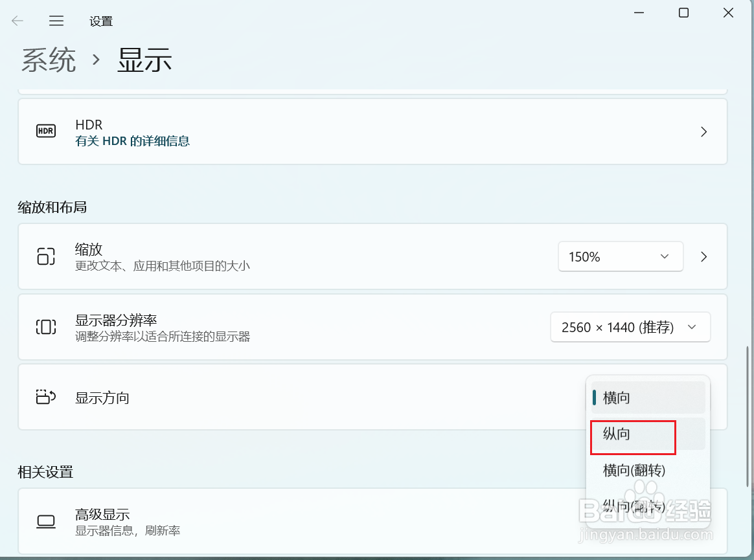Open the 2560 × 1440 resolution dropdown
Screen dimensions: 754x560
[630, 327]
